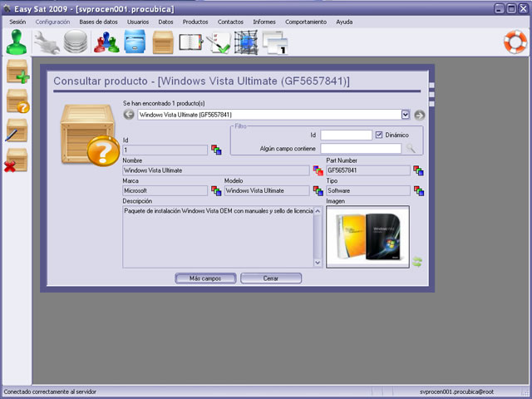Click the copy icon beside Marca field
The width and height of the screenshot is (532, 399).
(x=216, y=190)
